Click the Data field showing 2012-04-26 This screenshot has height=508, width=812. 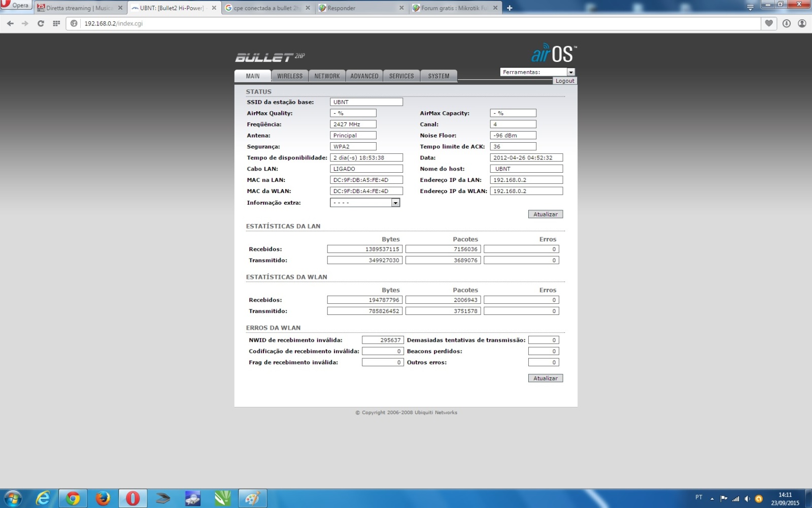coord(526,158)
